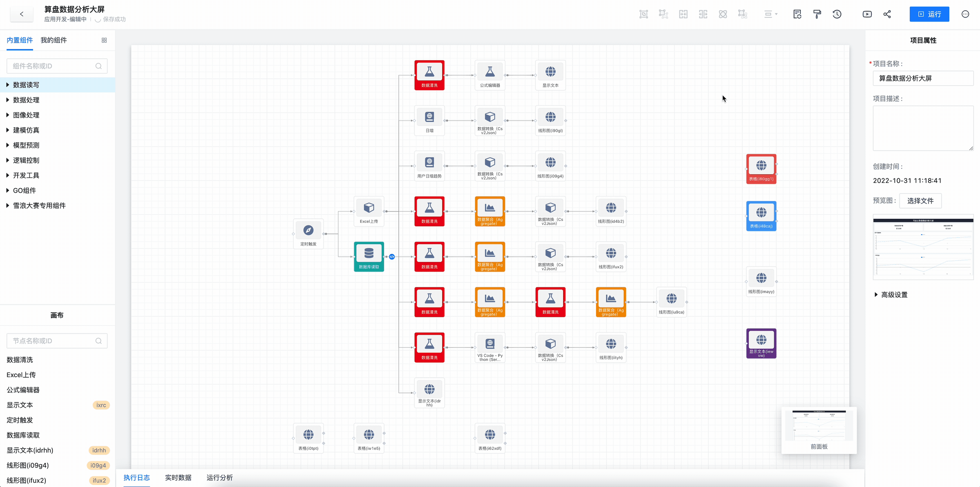Switch to 我的组件 tab

(x=53, y=40)
